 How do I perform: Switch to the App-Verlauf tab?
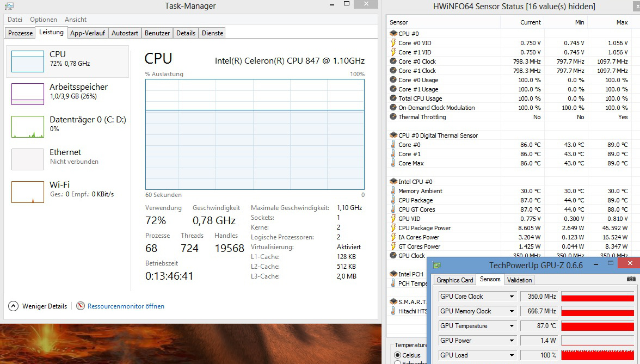coord(87,33)
